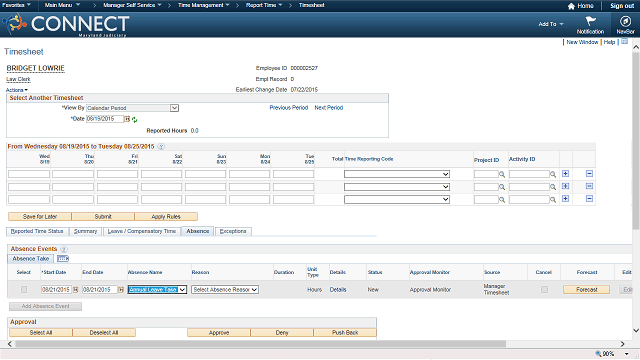
Task: Expand the first Time Reporting Code dropdown
Action: pyautogui.click(x=397, y=174)
